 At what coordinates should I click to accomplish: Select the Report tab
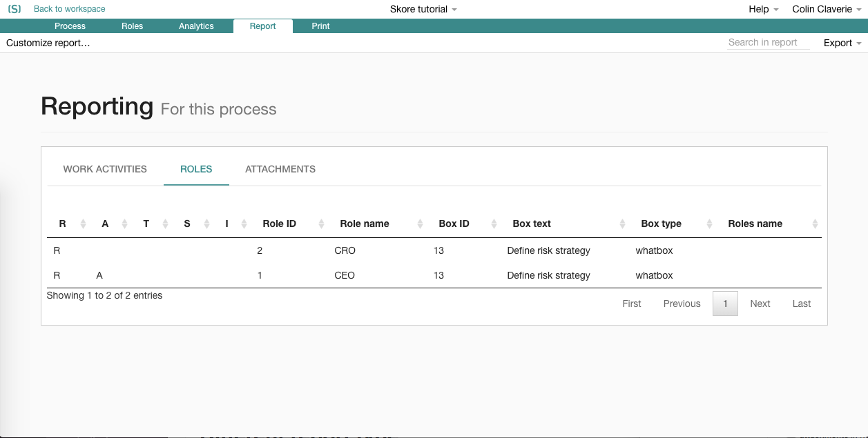pos(263,26)
